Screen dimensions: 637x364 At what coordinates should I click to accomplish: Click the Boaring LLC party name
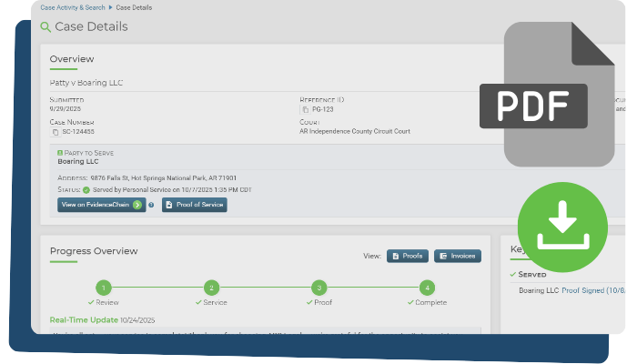pyautogui.click(x=78, y=161)
